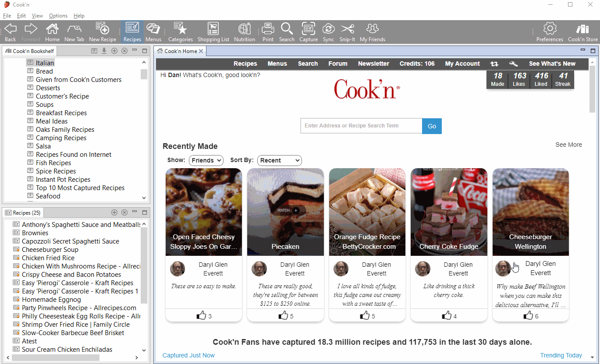Click the Recipes panel add icon

click(x=114, y=212)
